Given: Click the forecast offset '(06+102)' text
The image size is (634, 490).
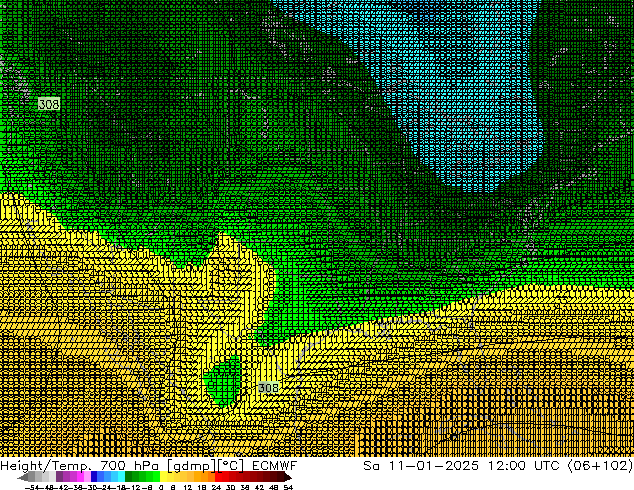Looking at the screenshot, I should (x=600, y=465).
